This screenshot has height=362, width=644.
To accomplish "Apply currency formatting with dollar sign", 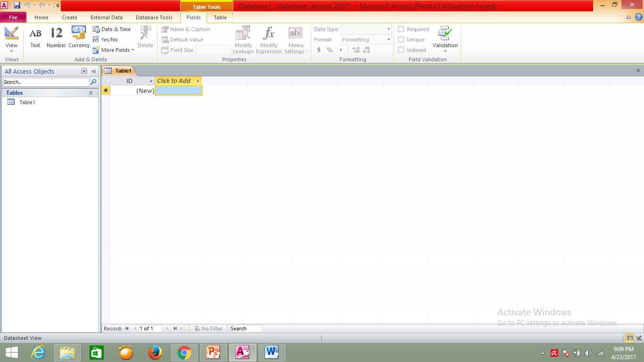I will pyautogui.click(x=319, y=49).
